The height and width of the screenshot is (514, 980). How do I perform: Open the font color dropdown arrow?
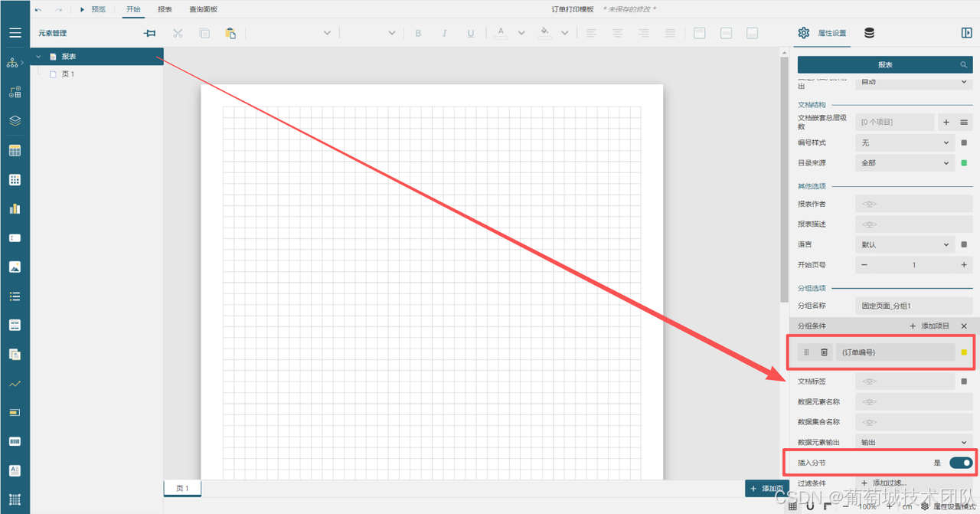[521, 33]
